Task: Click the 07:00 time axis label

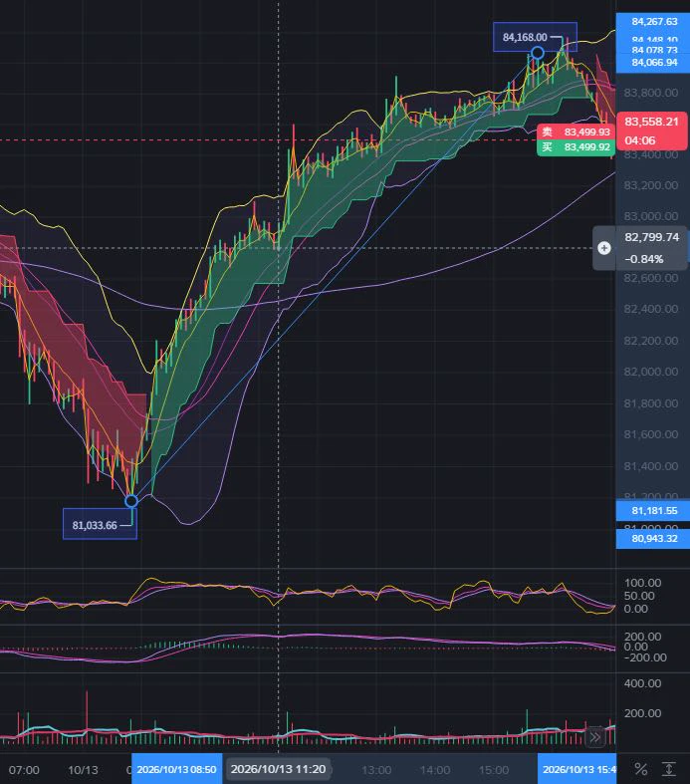Action: click(24, 770)
